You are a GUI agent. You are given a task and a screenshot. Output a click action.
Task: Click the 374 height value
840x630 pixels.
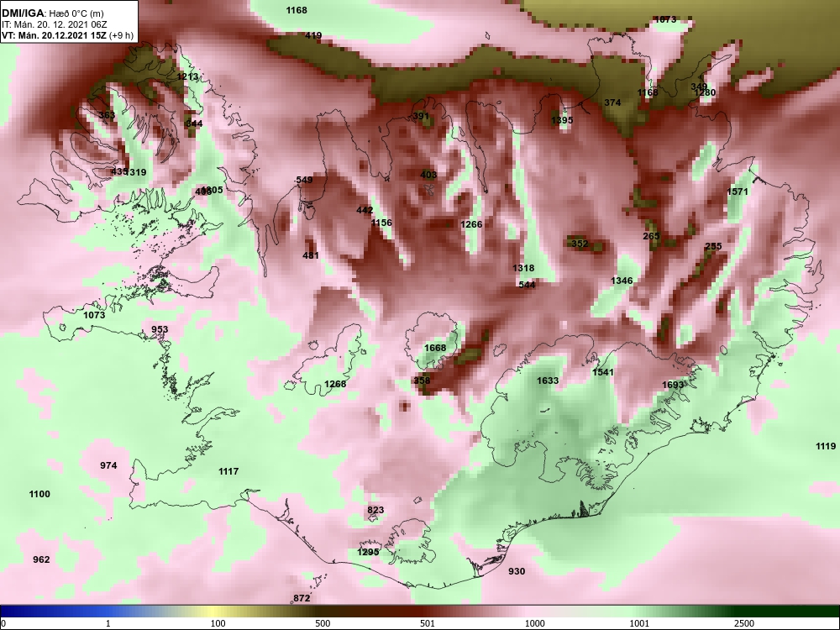coord(612,102)
